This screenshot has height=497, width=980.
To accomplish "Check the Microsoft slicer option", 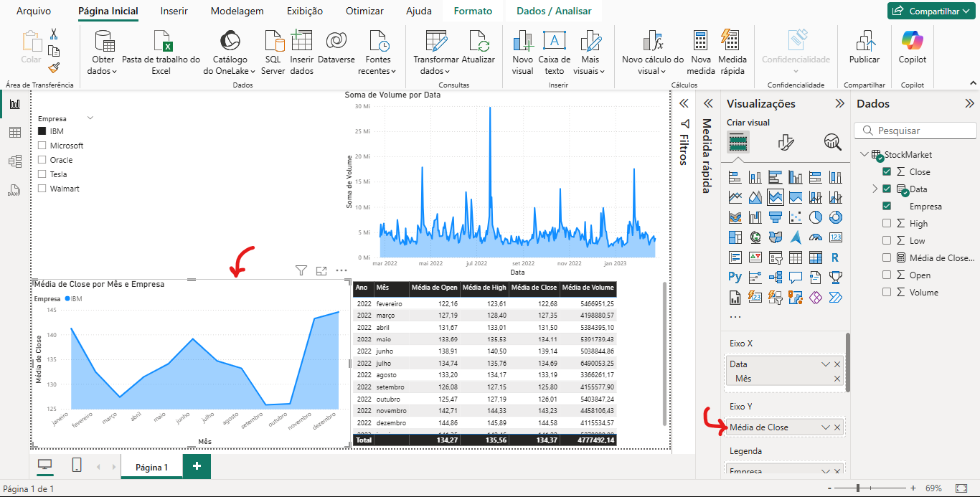I will [x=42, y=146].
